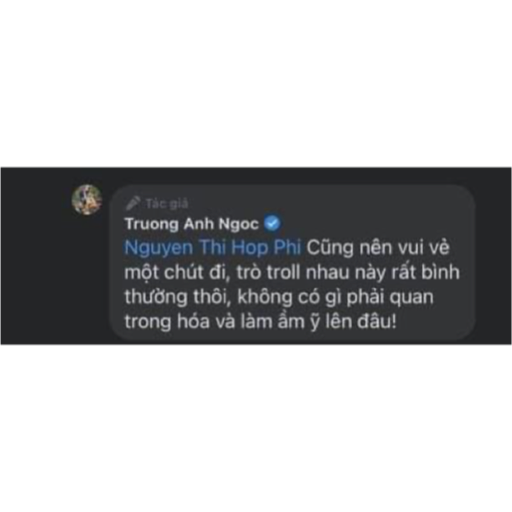
Task: Open the commenter's profile avatar
Action: pyautogui.click(x=87, y=200)
